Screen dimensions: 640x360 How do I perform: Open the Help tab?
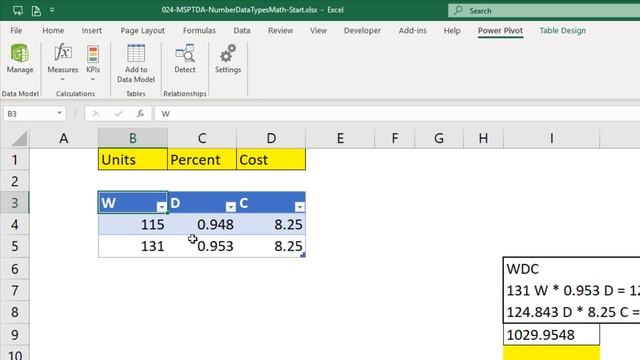pyautogui.click(x=452, y=31)
